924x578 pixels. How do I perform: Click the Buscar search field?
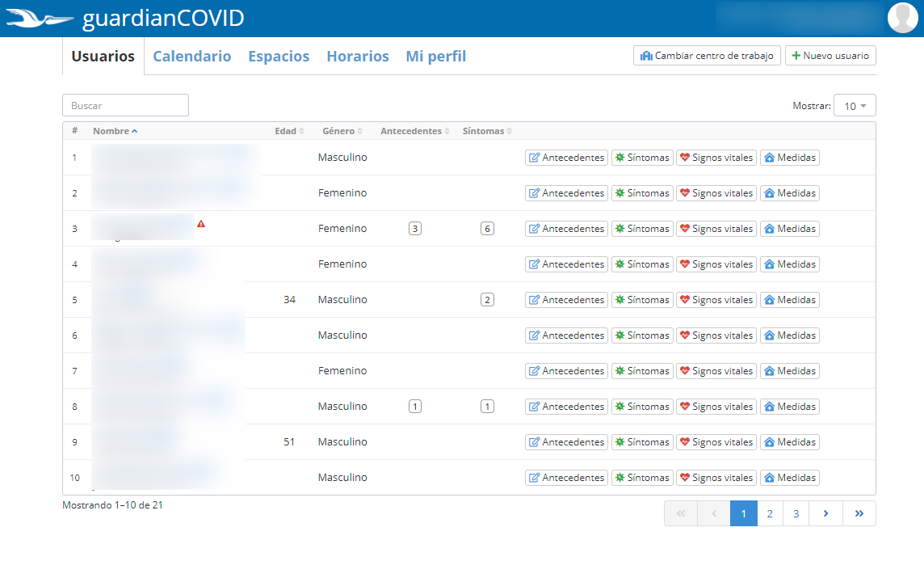pyautogui.click(x=125, y=106)
